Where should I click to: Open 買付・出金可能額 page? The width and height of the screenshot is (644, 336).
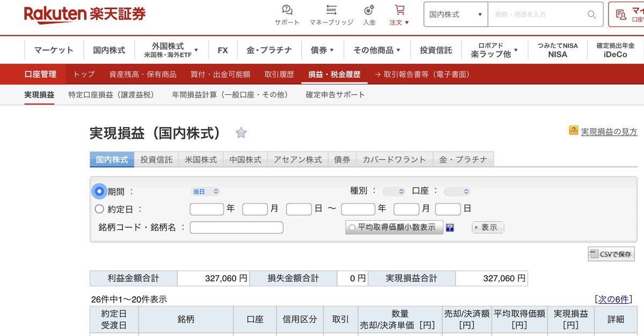pos(221,74)
